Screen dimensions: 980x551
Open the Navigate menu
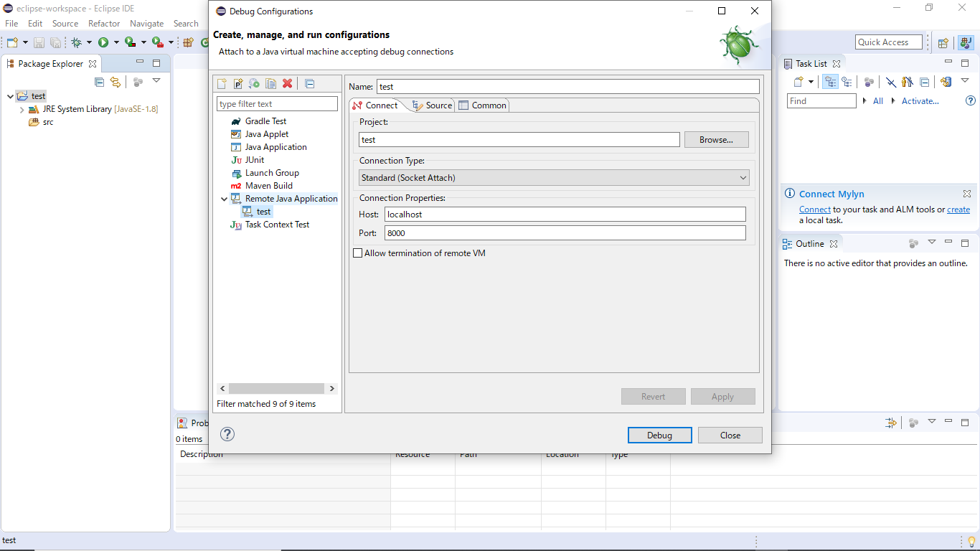[146, 24]
